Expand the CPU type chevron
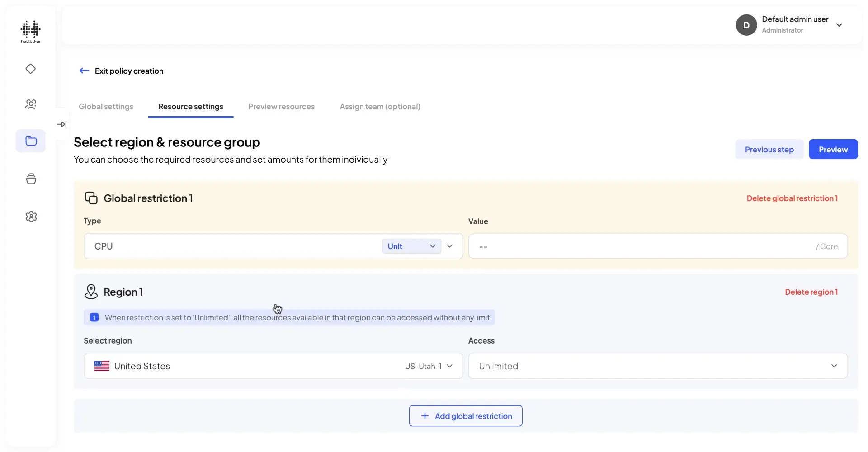The width and height of the screenshot is (868, 452). pos(449,246)
